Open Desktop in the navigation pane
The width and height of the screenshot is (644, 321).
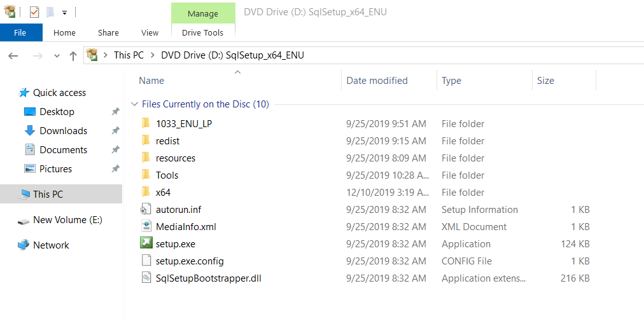57,112
